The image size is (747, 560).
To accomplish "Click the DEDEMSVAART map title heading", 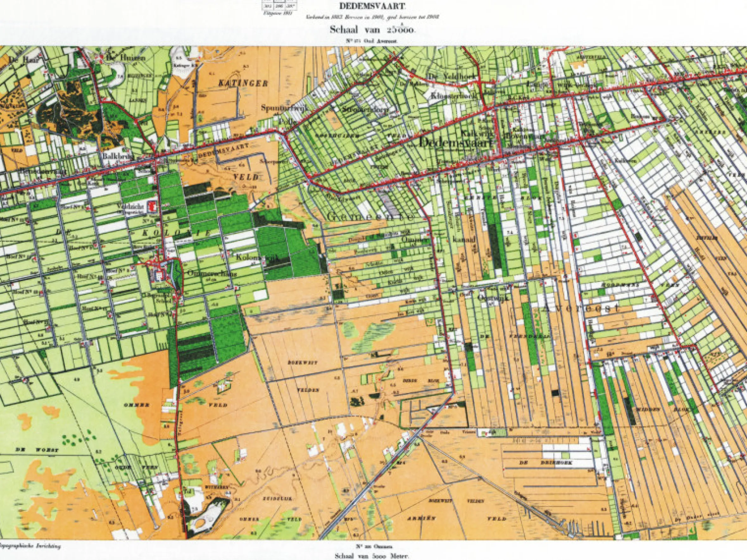I will pyautogui.click(x=372, y=6).
